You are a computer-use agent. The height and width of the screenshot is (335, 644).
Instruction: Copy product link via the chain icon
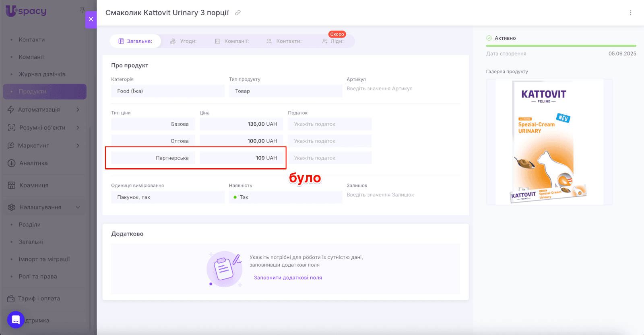tap(238, 13)
